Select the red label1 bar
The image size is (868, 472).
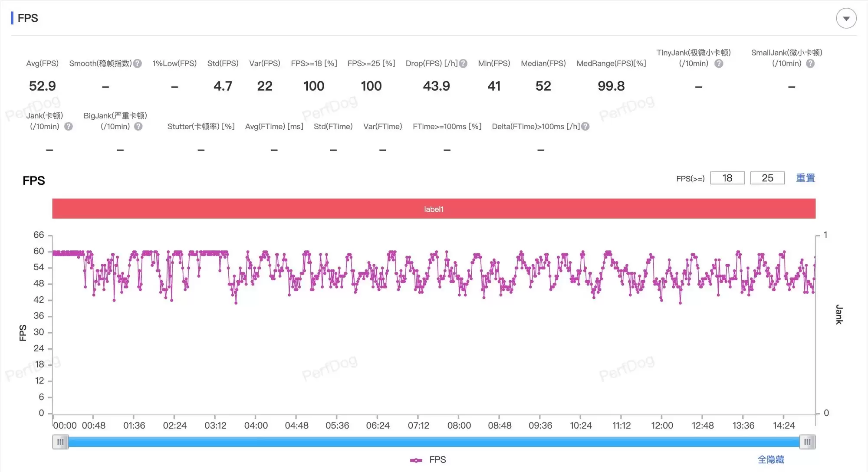pyautogui.click(x=434, y=209)
